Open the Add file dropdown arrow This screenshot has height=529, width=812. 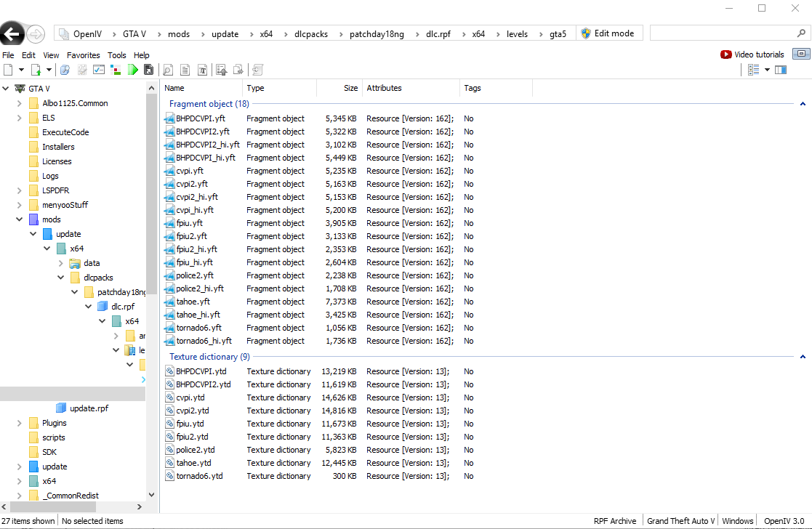coord(49,70)
